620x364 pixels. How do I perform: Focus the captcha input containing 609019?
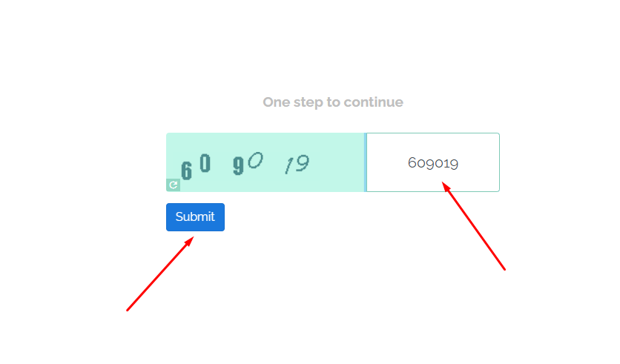tap(433, 162)
